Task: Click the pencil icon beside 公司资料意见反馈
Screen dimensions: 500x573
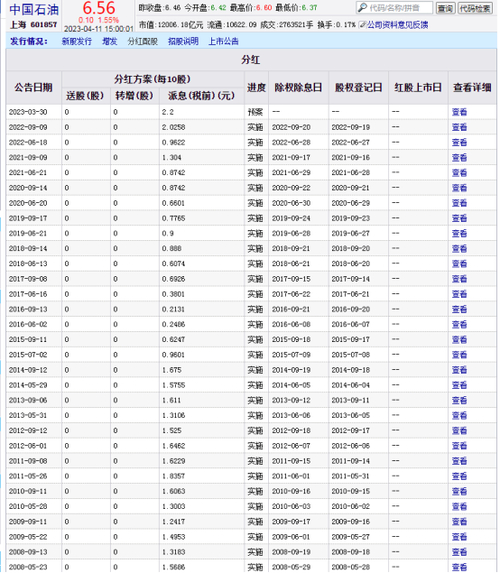Action: pos(362,25)
